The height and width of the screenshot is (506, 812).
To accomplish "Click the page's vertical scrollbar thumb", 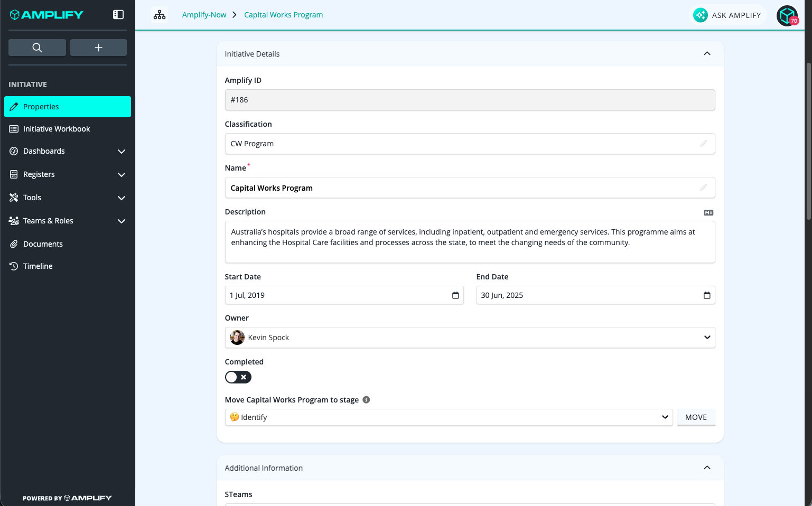I will point(808,141).
